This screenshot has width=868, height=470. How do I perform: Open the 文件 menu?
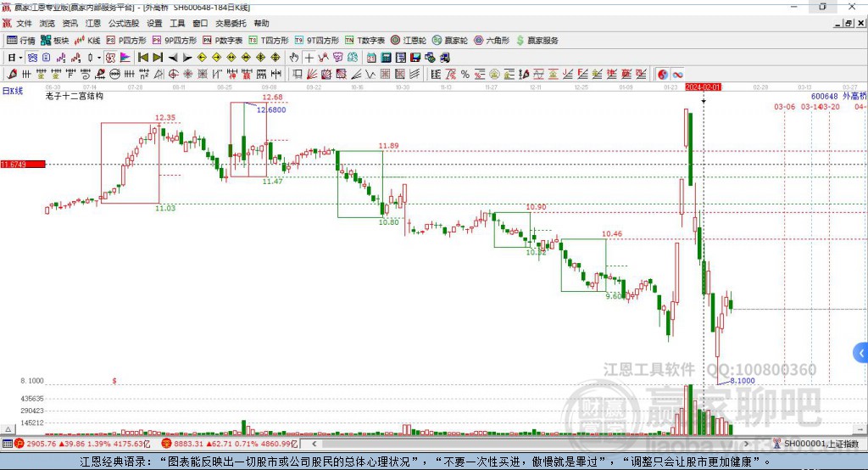tap(25, 23)
